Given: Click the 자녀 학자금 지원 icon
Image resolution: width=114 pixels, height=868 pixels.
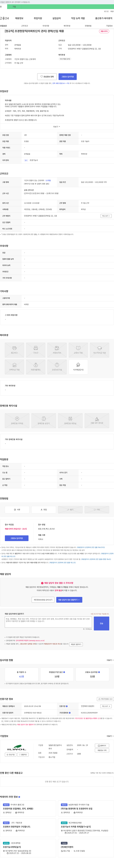Looking at the screenshot, I should (x=100, y=350).
